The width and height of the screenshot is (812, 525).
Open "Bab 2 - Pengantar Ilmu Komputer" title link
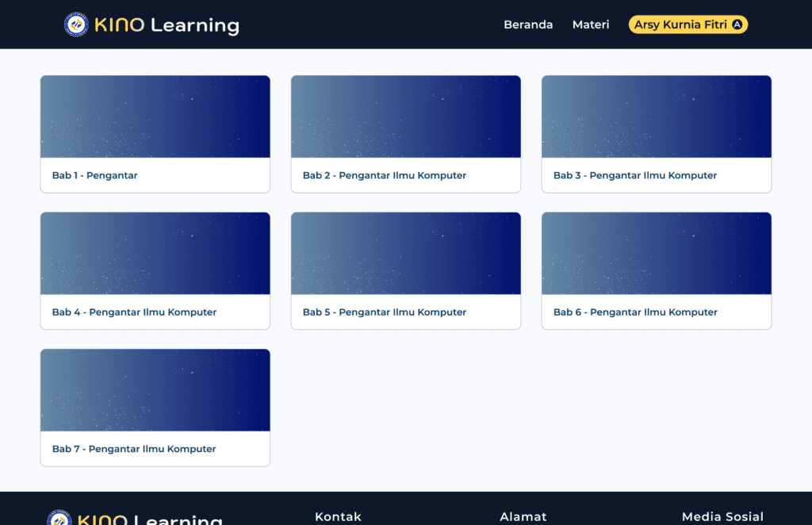click(x=385, y=175)
